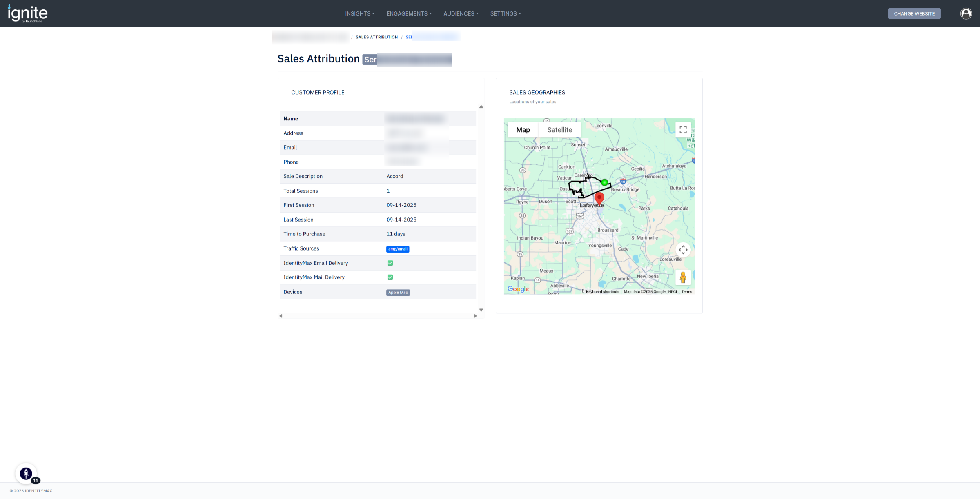Expand the Engagements dropdown menu
The height and width of the screenshot is (499, 980).
[409, 13]
